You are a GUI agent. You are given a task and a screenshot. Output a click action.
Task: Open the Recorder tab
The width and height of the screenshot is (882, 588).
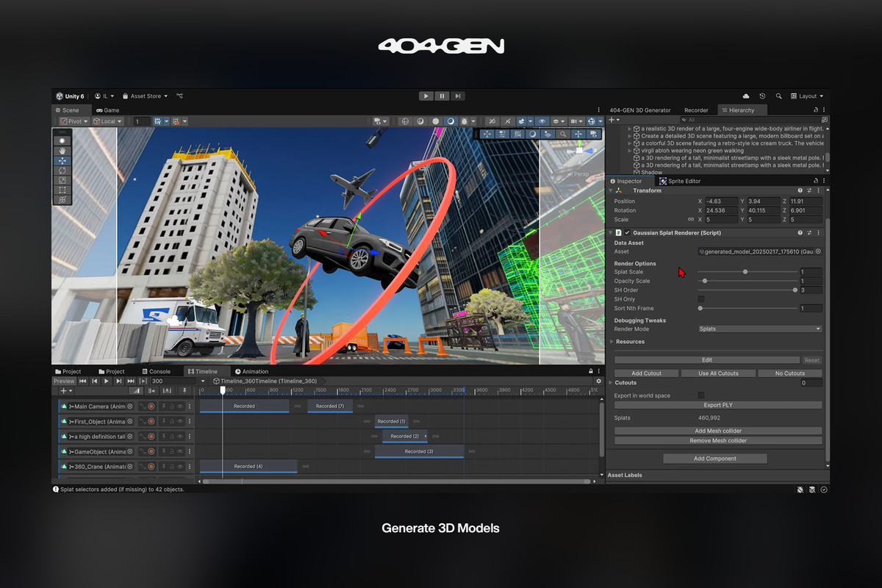tap(696, 110)
